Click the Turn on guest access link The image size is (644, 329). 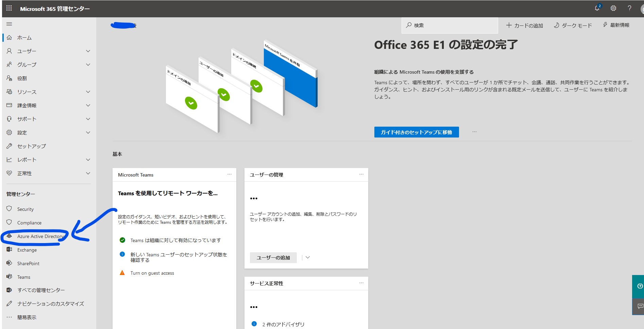click(x=152, y=273)
